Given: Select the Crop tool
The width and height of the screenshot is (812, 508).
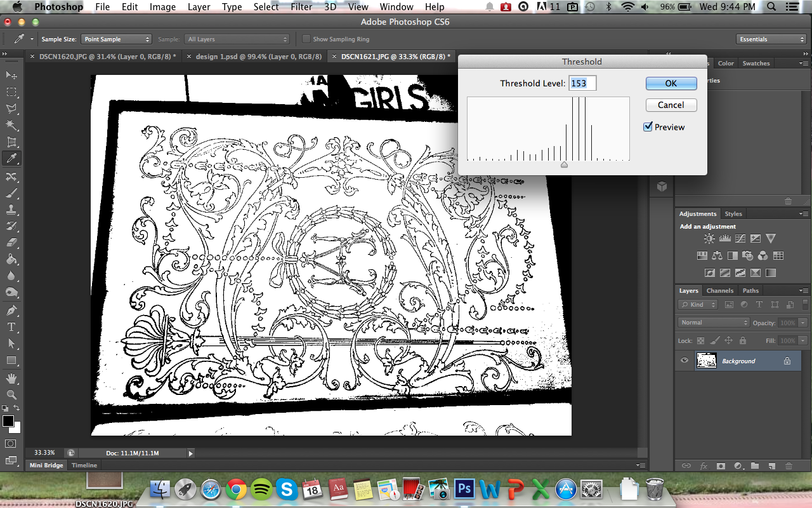Looking at the screenshot, I should pos(11,142).
